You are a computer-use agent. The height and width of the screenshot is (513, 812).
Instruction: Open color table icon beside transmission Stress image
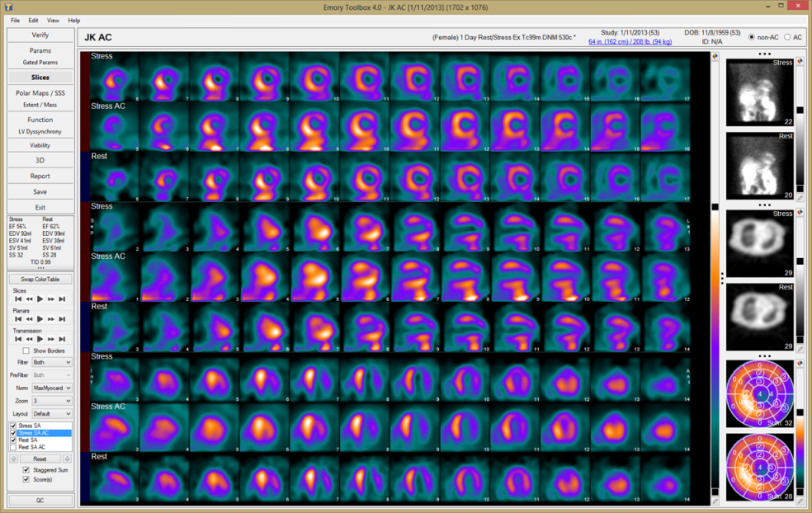coord(800,213)
